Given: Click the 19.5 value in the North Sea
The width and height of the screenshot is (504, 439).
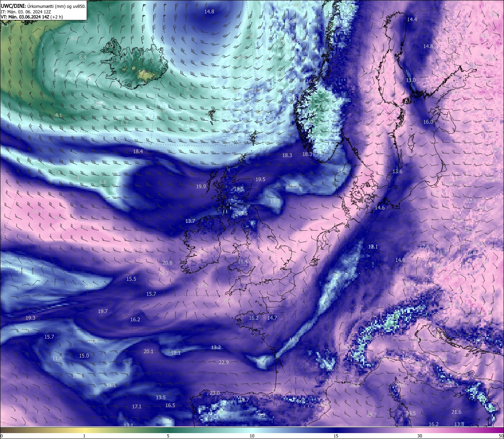Looking at the screenshot, I should point(260,179).
